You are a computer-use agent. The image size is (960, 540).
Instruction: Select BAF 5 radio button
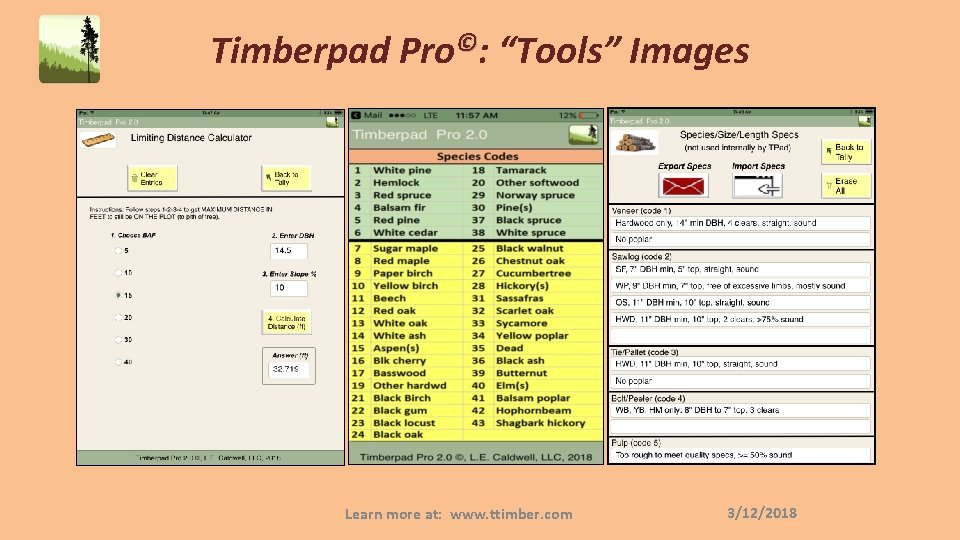[x=118, y=250]
